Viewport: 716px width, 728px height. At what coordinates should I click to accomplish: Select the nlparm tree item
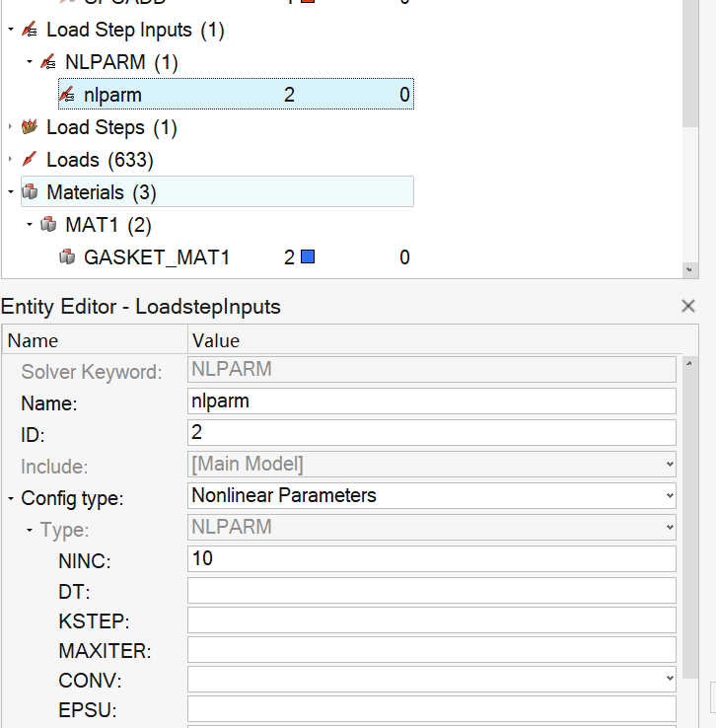[x=112, y=96]
